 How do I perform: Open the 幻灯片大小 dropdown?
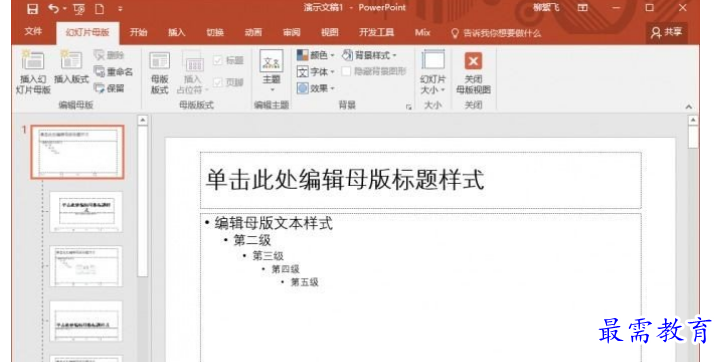[x=433, y=72]
